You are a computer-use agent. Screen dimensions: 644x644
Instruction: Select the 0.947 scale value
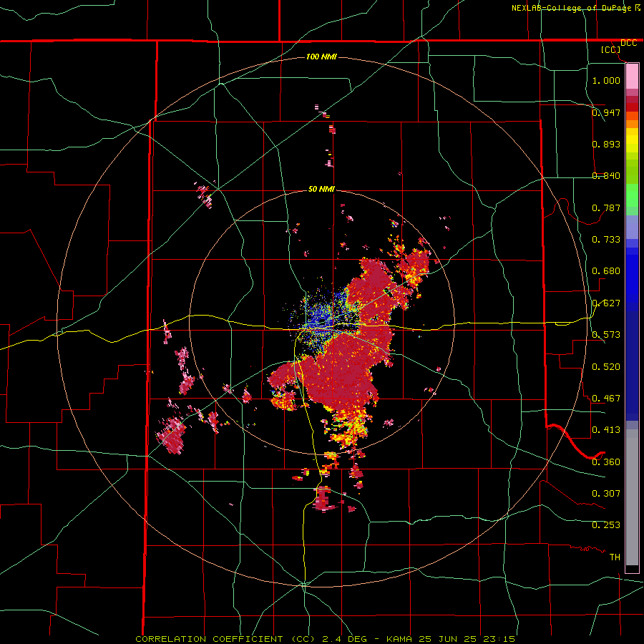pos(606,112)
